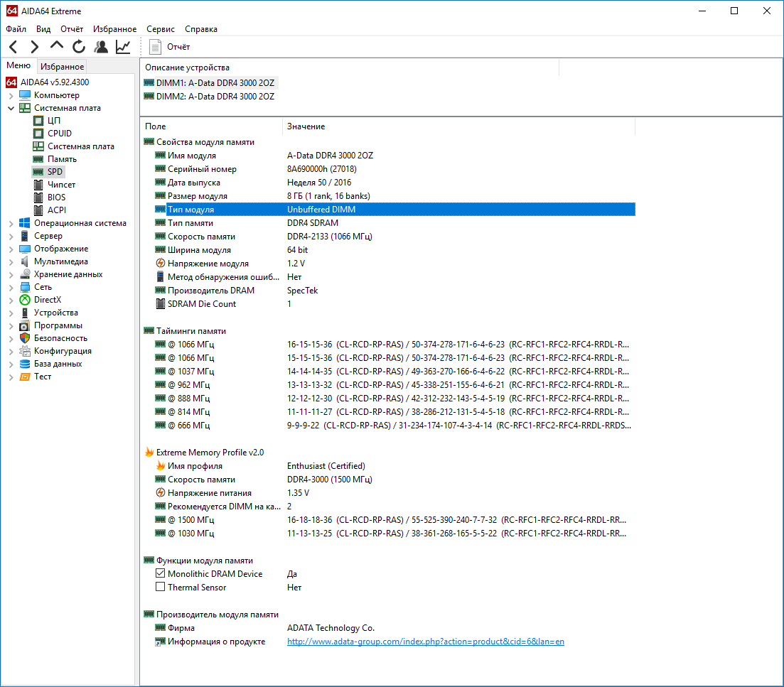This screenshot has height=687, width=784.
Task: Open the adata-group.com product information link
Action: point(426,642)
